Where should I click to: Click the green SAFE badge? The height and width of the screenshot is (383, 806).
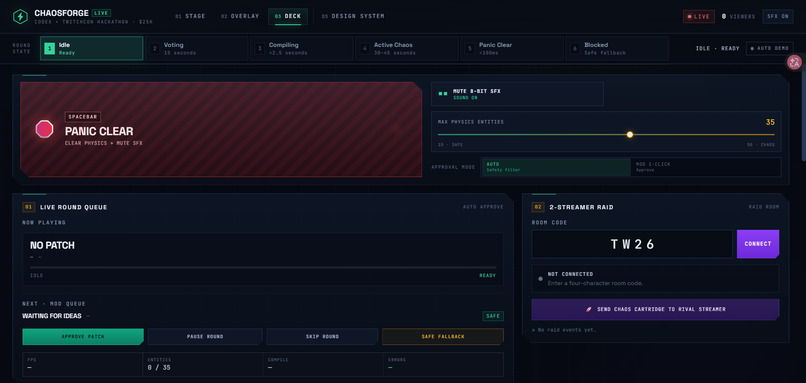[493, 316]
